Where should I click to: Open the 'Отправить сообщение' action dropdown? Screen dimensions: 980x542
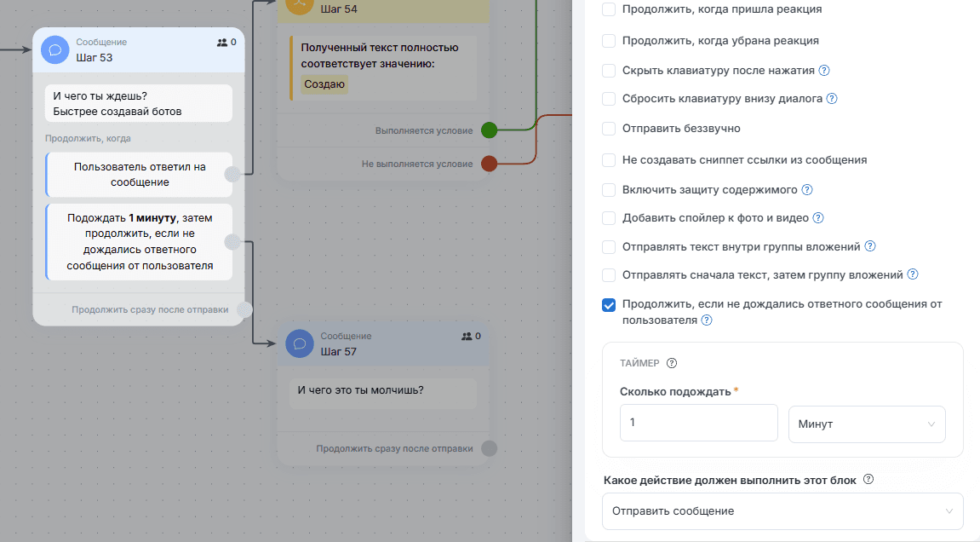[x=782, y=511]
